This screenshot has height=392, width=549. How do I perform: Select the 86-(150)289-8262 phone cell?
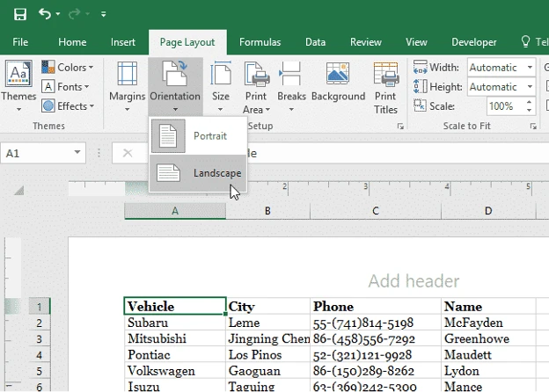(376, 371)
